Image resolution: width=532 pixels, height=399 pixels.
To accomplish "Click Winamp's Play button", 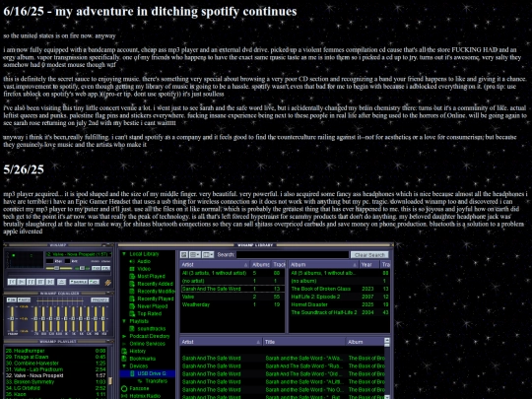I will (x=21, y=282).
